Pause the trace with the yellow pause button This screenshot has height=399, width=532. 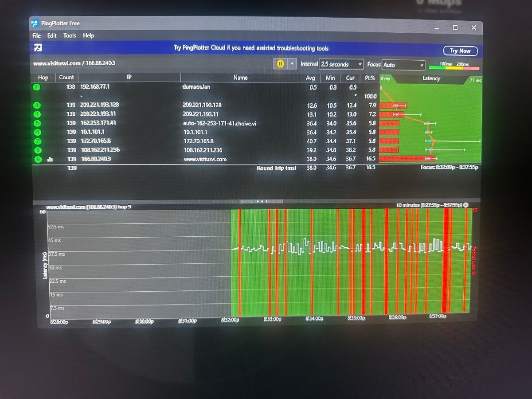pyautogui.click(x=280, y=64)
